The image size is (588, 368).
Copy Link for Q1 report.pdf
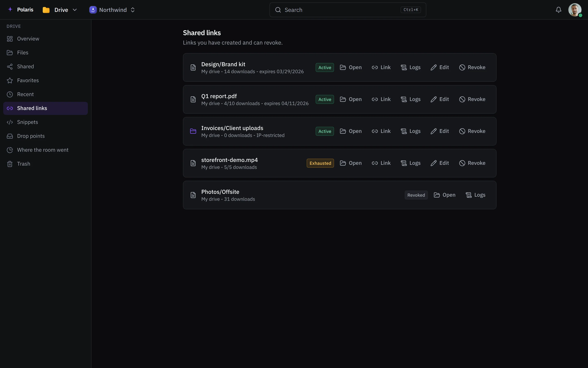pos(381,99)
